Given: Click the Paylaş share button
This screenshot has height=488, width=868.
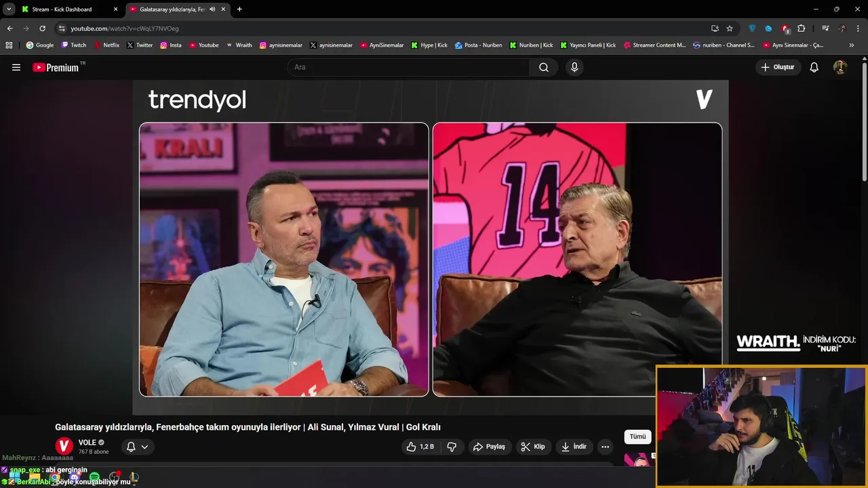Looking at the screenshot, I should [489, 447].
